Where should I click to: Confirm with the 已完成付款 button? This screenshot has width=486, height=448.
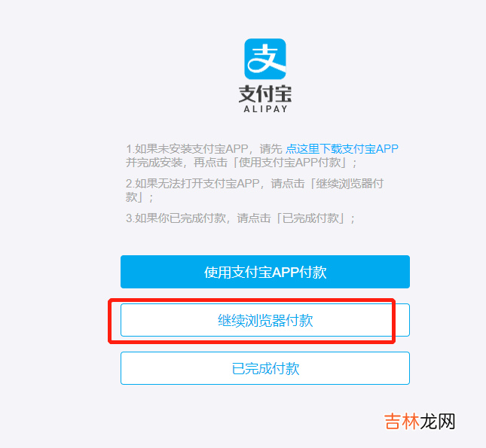tap(265, 368)
